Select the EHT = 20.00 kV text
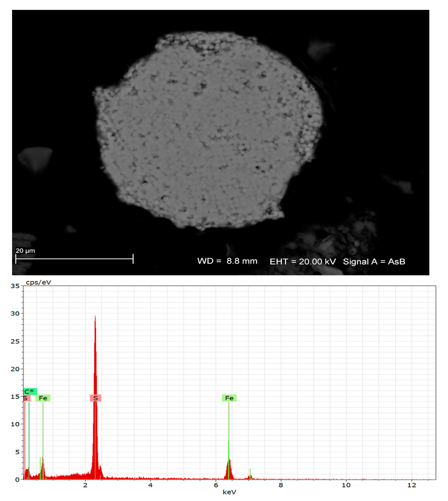 303,261
